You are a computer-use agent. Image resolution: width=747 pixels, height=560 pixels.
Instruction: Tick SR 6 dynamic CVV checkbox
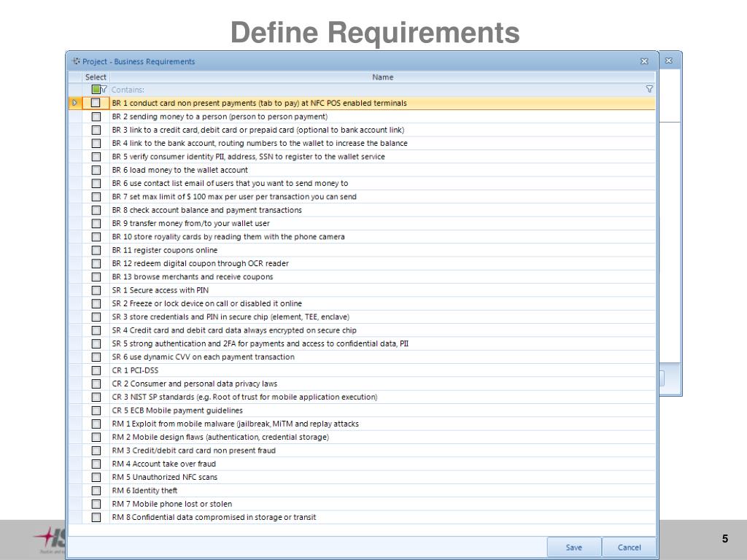(96, 357)
